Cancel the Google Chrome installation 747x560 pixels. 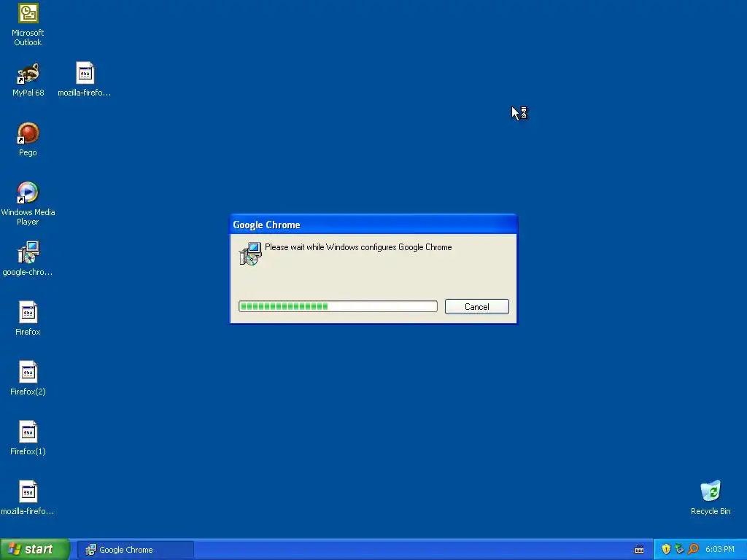477,307
